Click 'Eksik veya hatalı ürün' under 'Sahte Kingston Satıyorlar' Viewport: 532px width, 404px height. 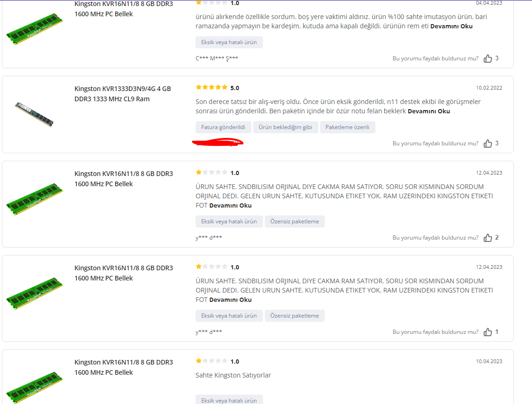click(229, 400)
